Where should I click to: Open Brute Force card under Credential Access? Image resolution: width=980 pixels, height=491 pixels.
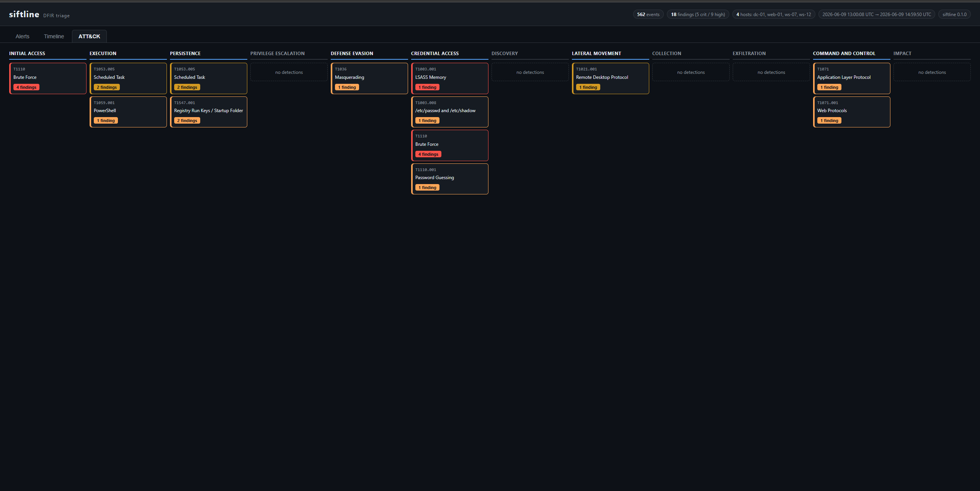click(450, 145)
